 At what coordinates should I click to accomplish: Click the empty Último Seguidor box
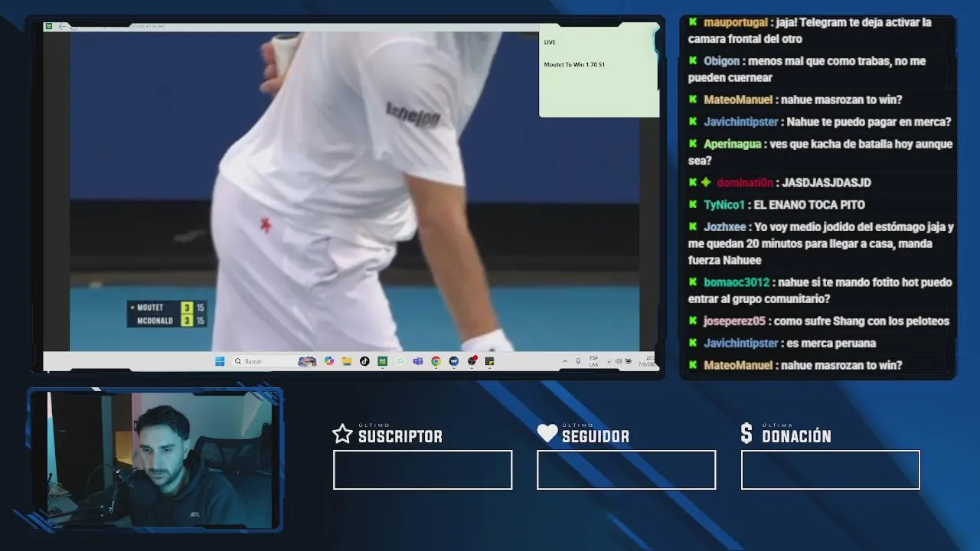[626, 470]
